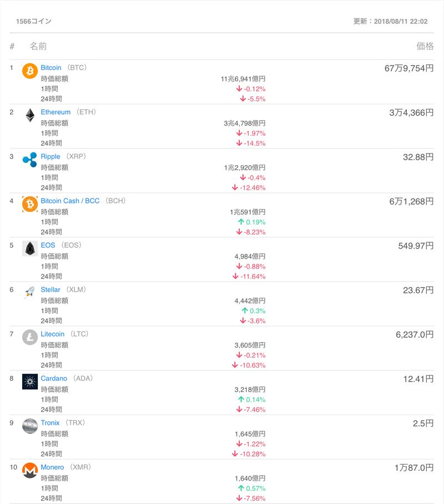Viewport: 444px width, 504px height.
Task: Open the Stellar coin link
Action: (51, 289)
